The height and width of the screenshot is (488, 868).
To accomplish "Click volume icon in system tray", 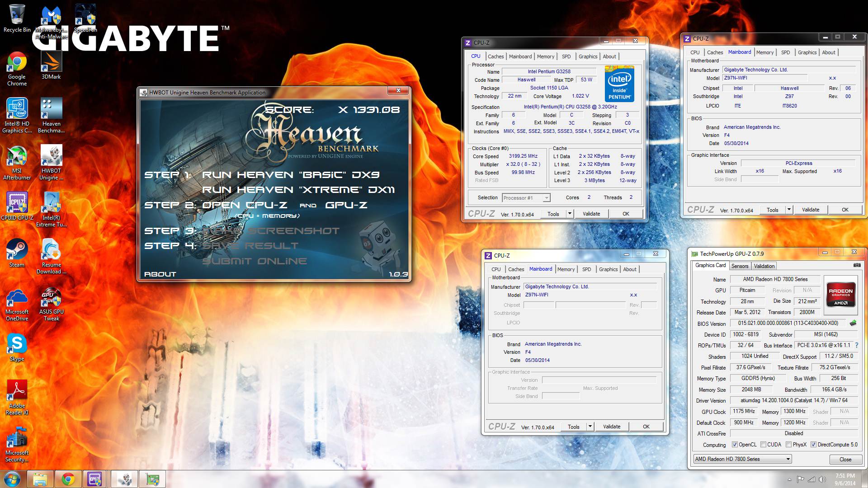I will click(x=822, y=479).
